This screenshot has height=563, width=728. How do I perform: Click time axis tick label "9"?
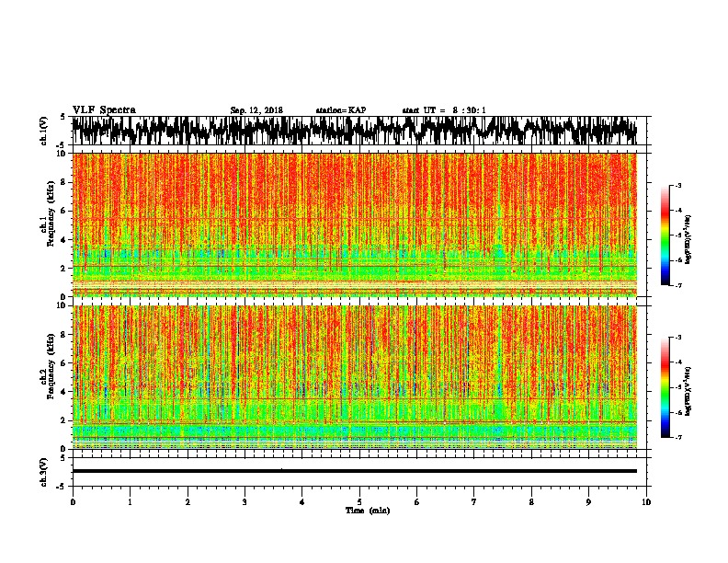coord(588,502)
